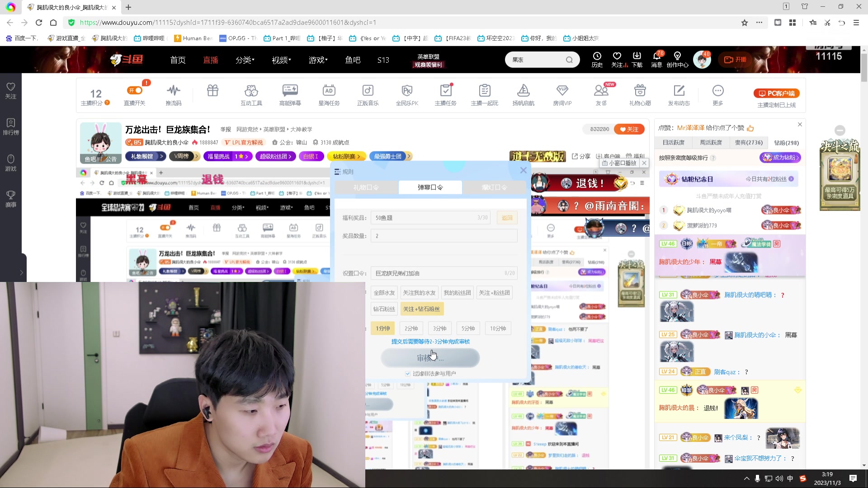Open the 视频 dropdown in navigation

[x=281, y=60]
